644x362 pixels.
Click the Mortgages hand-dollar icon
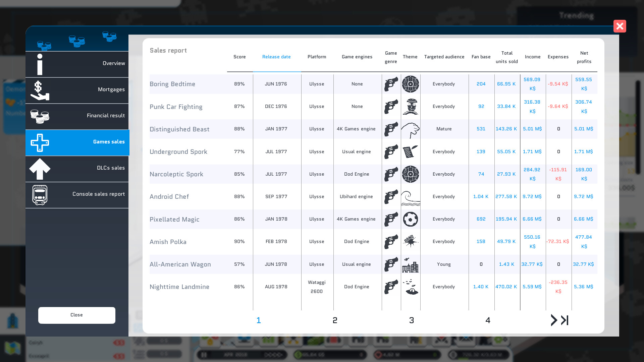tap(40, 90)
